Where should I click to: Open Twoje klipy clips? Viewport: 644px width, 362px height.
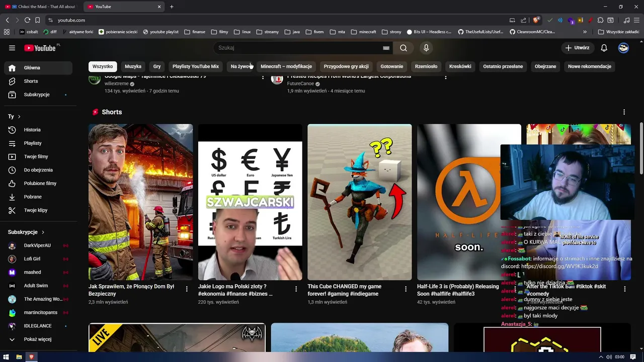coord(38,210)
